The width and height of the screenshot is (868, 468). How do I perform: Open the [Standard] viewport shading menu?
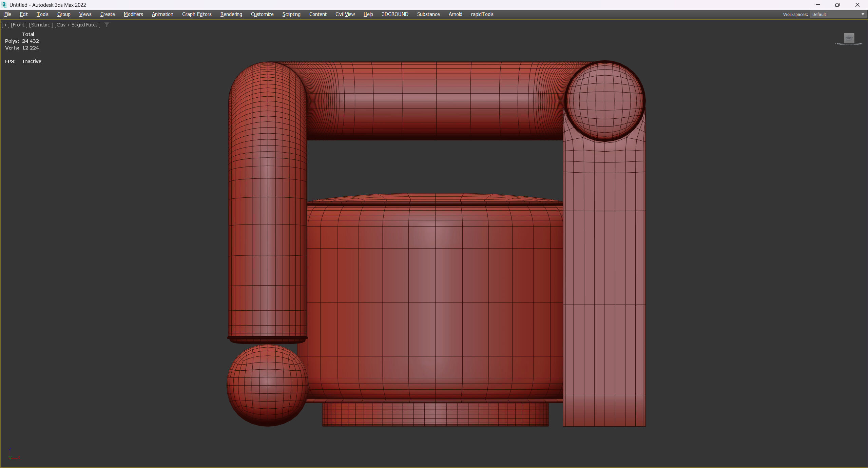(41, 25)
